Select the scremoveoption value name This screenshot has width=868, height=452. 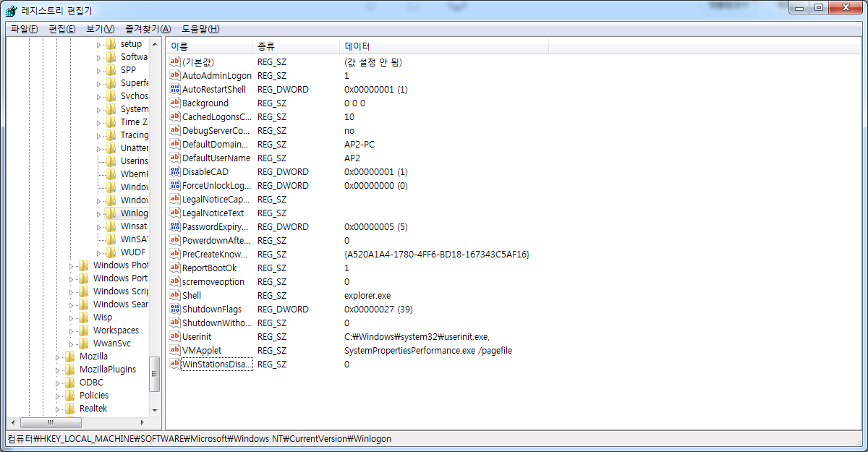[213, 281]
